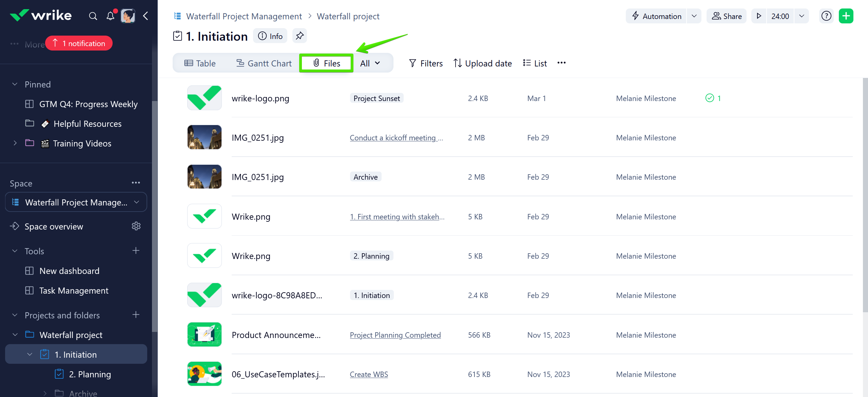Screen dimensions: 868x397
Task: Expand Training Videos folder
Action: 15,143
